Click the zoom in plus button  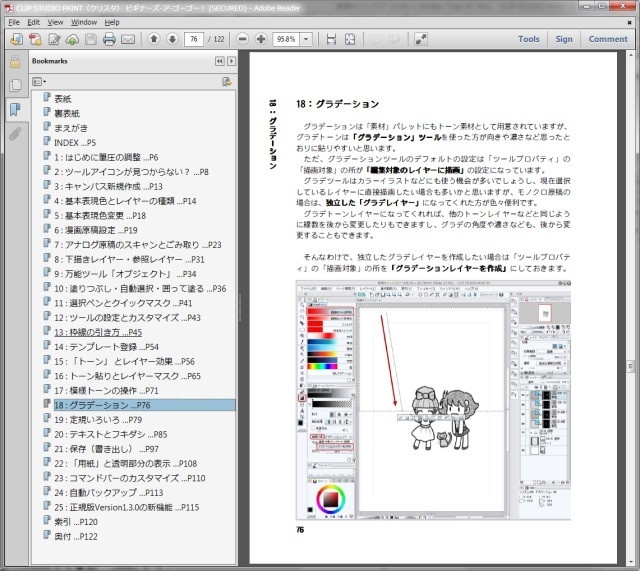tap(261, 40)
